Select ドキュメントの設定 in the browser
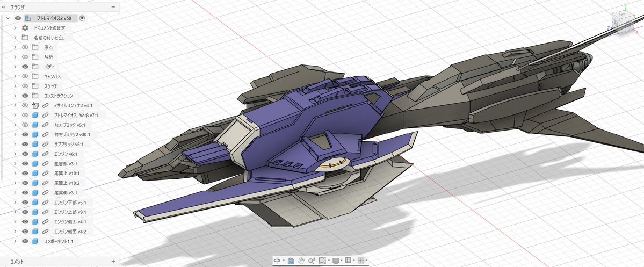Screen dimensions: 644x267 (49, 28)
